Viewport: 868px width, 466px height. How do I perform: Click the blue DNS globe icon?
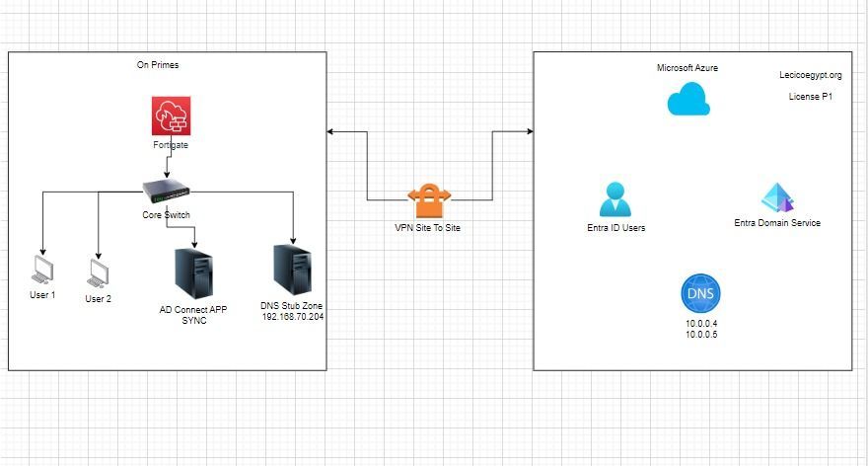pyautogui.click(x=701, y=293)
